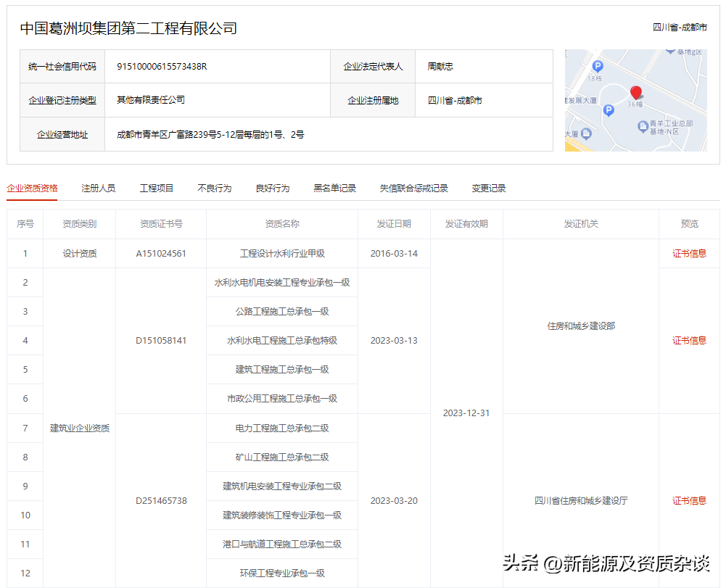This screenshot has height=588, width=726.
Task: Click the 资质名称 column header
Action: [282, 223]
